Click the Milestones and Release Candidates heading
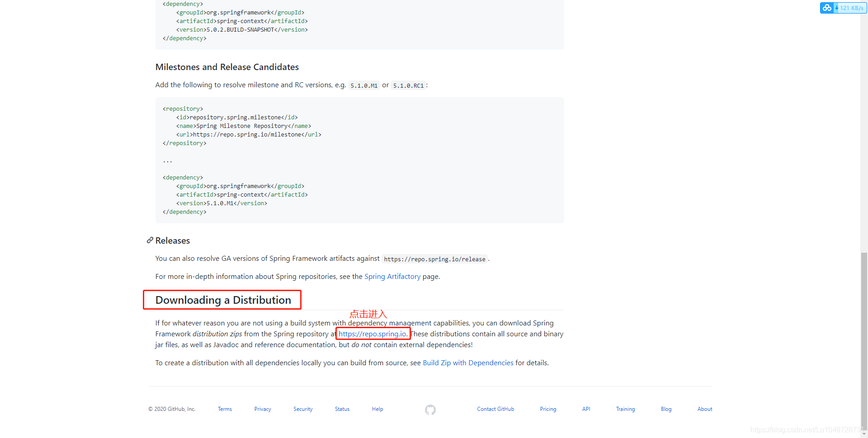 coord(227,67)
